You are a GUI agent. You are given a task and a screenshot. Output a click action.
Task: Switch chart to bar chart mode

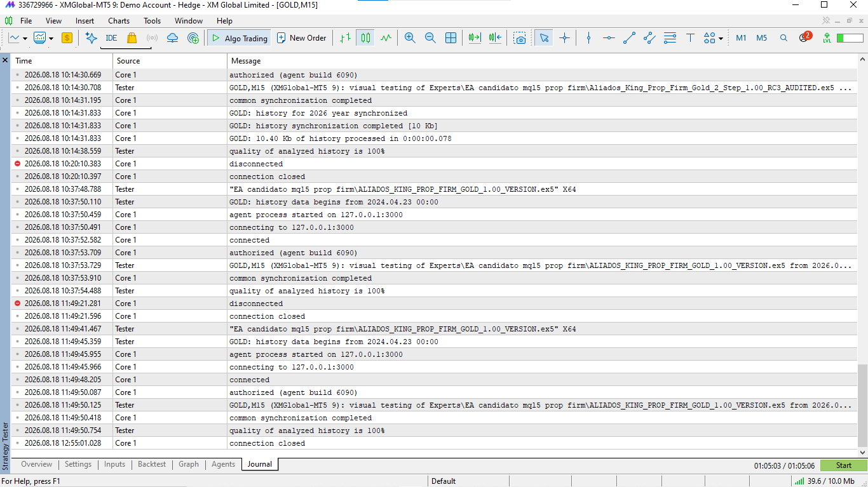coord(345,38)
